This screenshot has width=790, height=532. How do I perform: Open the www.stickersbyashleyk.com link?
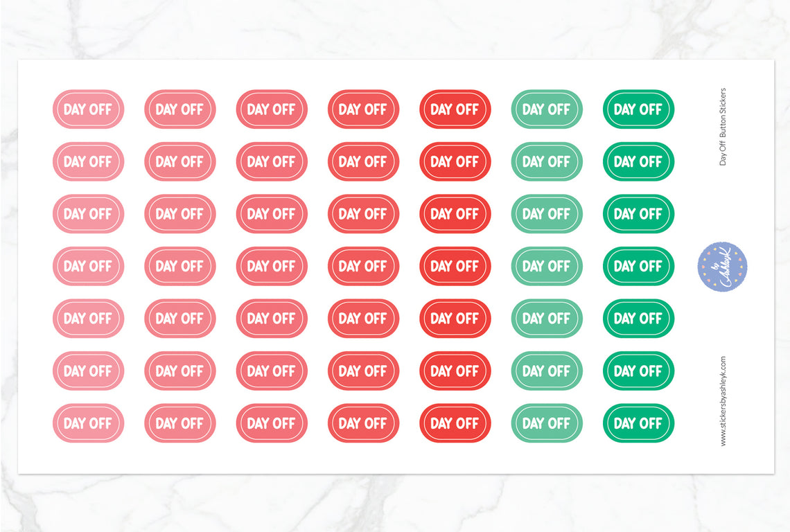(x=723, y=401)
